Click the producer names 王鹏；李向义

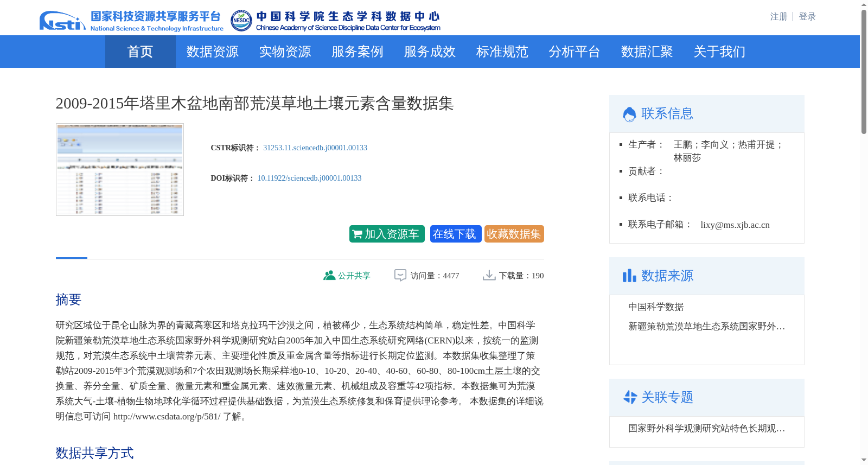click(x=700, y=145)
